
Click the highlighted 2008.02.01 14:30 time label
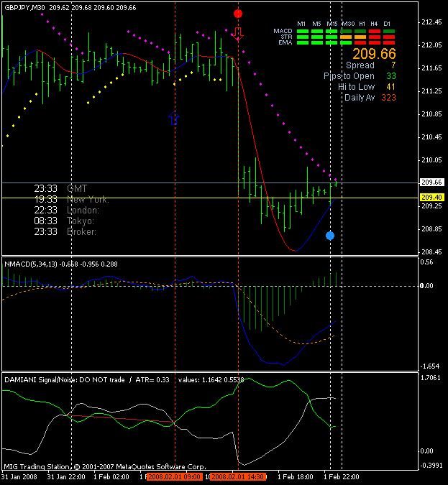[238, 476]
